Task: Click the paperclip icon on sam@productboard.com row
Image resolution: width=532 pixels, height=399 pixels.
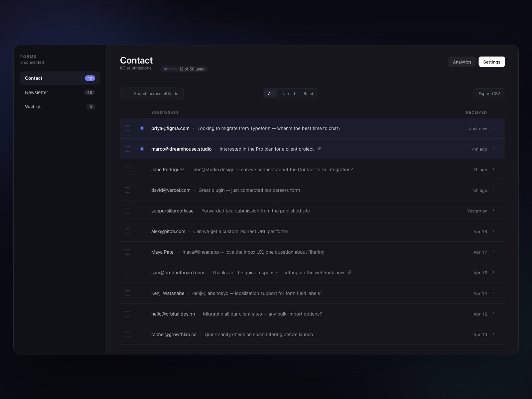Action: tap(349, 272)
